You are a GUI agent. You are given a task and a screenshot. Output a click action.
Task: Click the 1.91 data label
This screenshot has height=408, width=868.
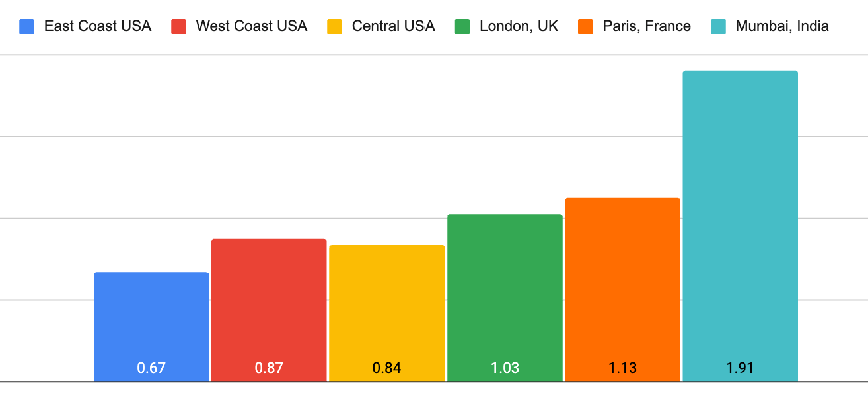point(740,368)
